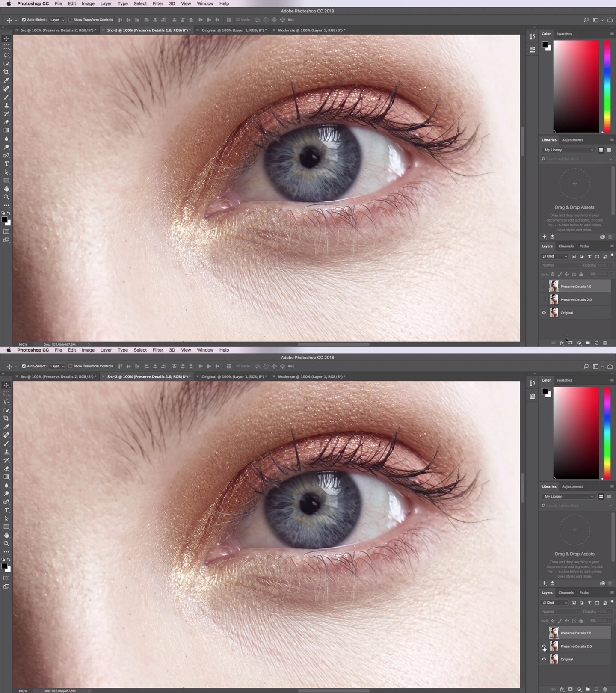Switch to Channels tab in upper window
The height and width of the screenshot is (693, 616).
pyautogui.click(x=566, y=246)
